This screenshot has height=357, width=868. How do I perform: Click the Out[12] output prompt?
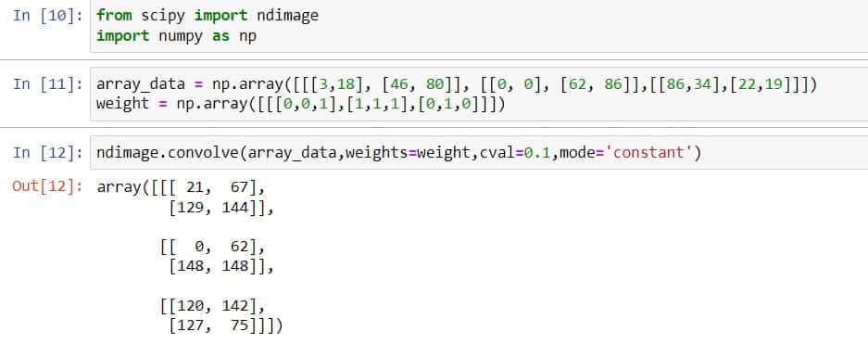[47, 186]
